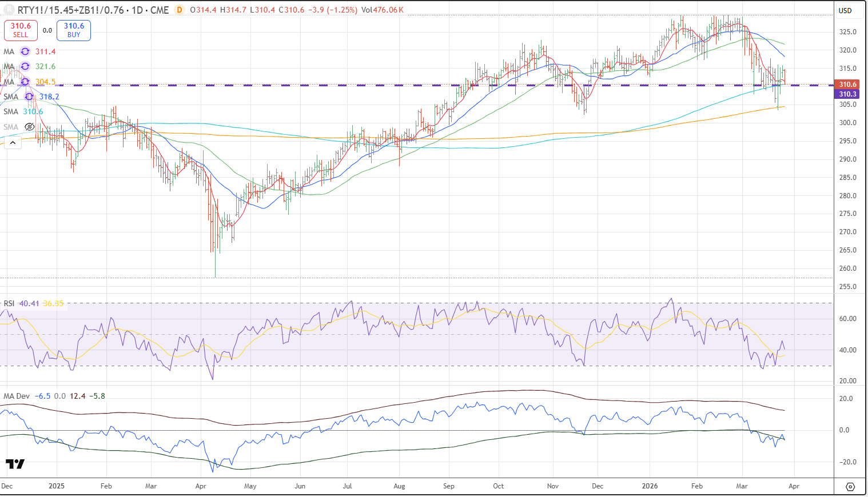Click the red 310.6 last price label
868x497 pixels.
pyautogui.click(x=847, y=85)
